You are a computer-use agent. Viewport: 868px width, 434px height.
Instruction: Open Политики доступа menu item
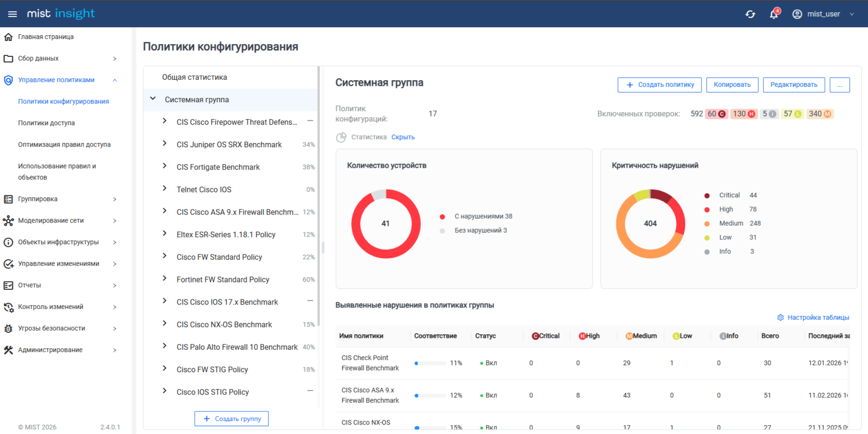tap(46, 123)
